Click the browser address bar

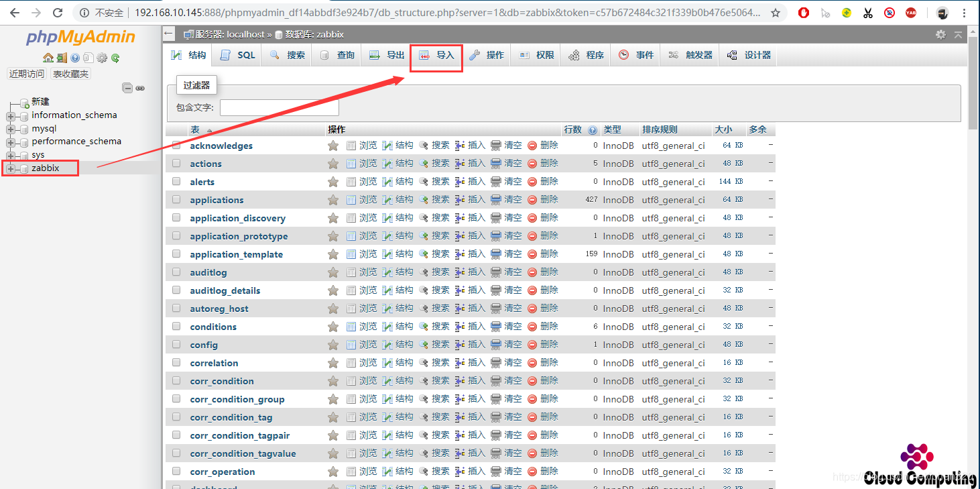tap(429, 13)
